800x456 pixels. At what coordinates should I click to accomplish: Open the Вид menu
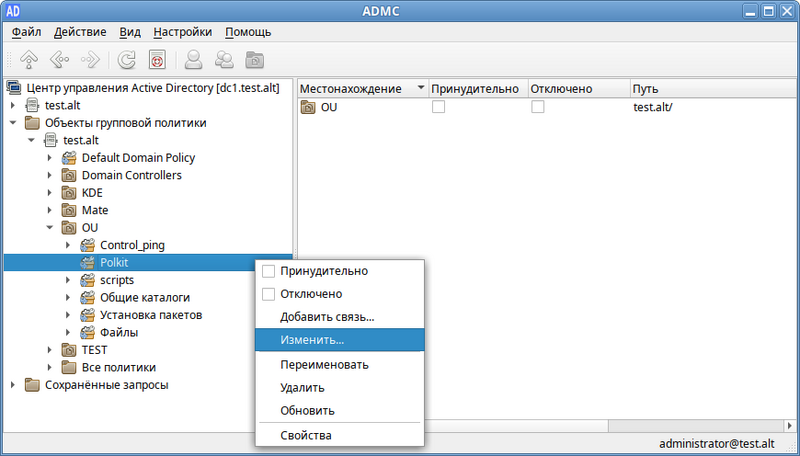click(130, 32)
